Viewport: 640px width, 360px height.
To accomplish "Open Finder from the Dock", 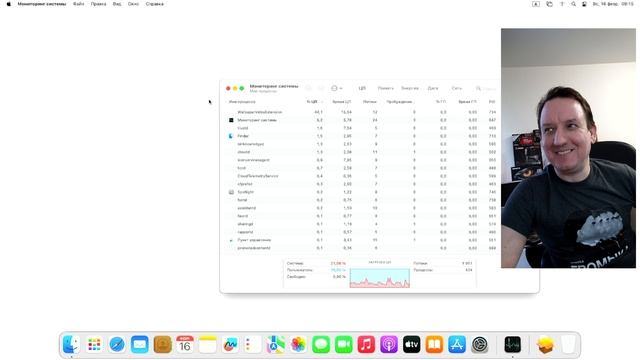I will coord(71,345).
